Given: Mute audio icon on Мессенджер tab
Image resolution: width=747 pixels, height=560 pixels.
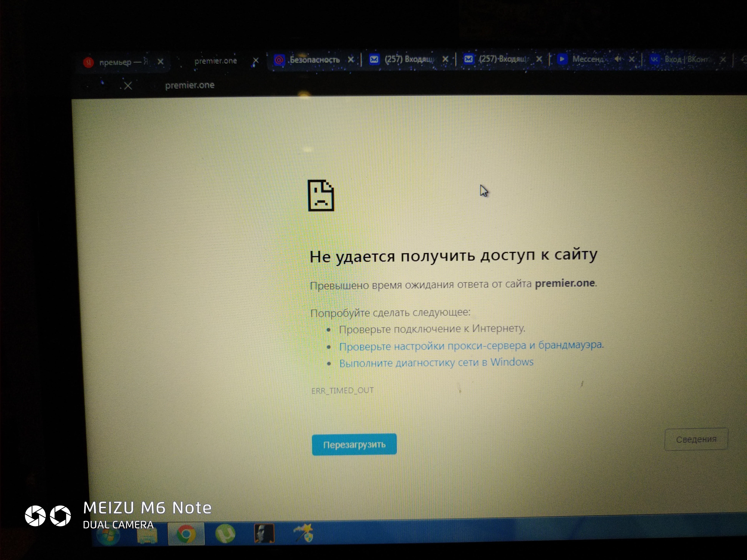Looking at the screenshot, I should [x=618, y=59].
